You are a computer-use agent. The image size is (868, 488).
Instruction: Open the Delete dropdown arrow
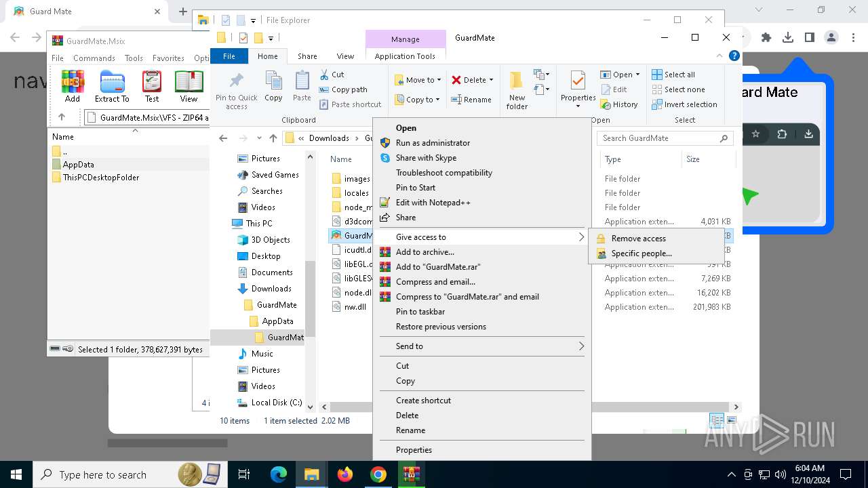pos(491,80)
